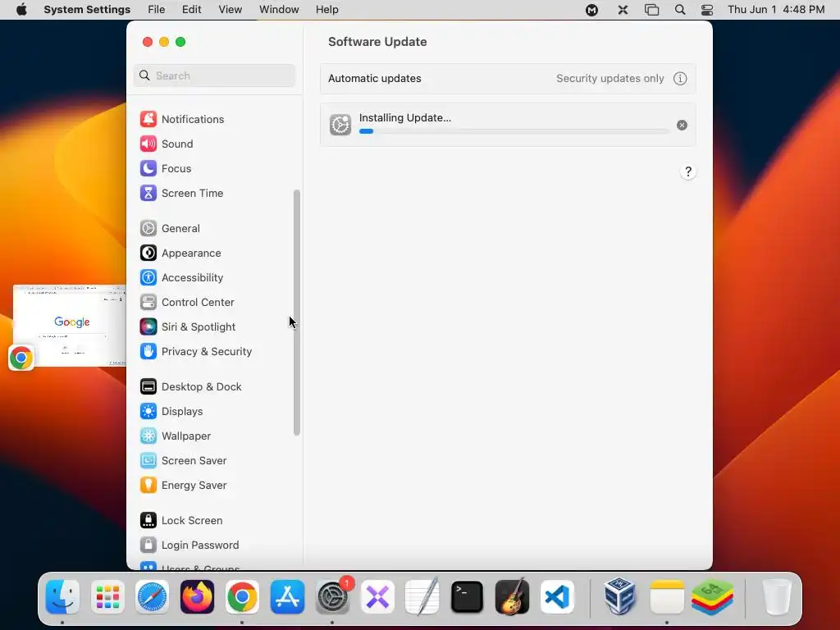Select Focus in the sidebar
The height and width of the screenshot is (630, 840).
click(166, 168)
